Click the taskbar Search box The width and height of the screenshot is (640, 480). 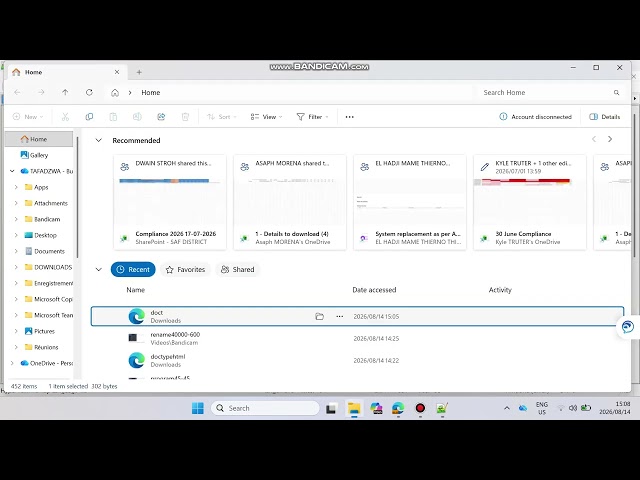coord(265,408)
